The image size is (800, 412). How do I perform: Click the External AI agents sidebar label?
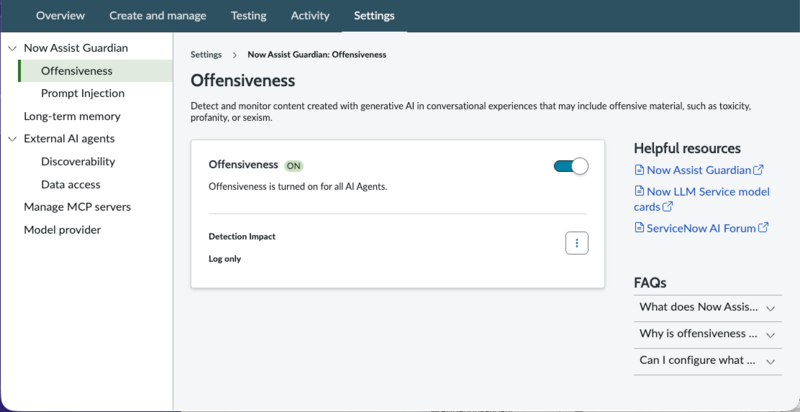coord(69,139)
